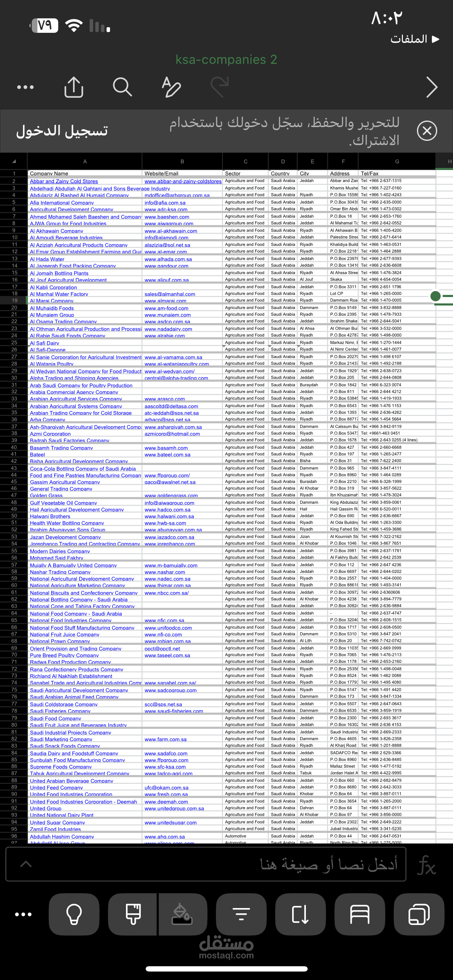453x980 pixels.
Task: Open the Halwani Brothers company link
Action: pyautogui.click(x=50, y=516)
